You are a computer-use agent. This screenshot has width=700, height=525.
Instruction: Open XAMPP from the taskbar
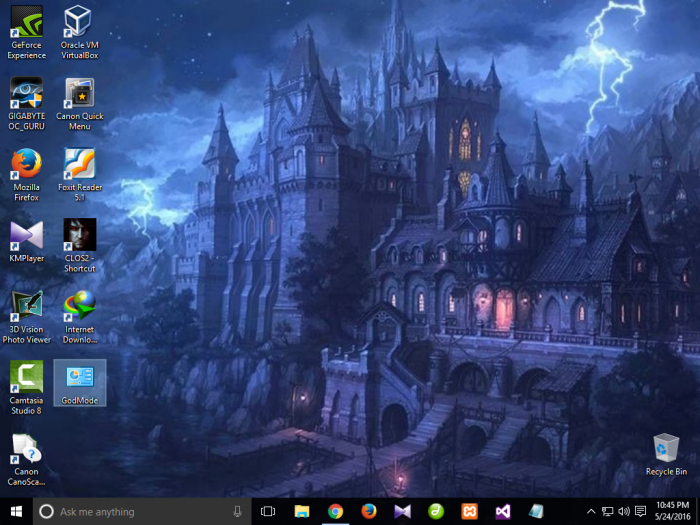[469, 512]
